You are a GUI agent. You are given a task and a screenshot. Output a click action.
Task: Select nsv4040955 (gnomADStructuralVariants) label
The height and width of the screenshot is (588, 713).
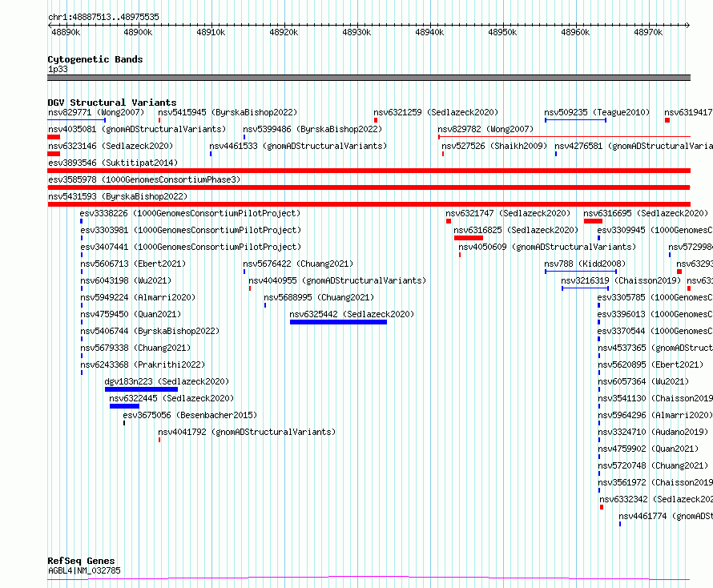tap(337, 280)
